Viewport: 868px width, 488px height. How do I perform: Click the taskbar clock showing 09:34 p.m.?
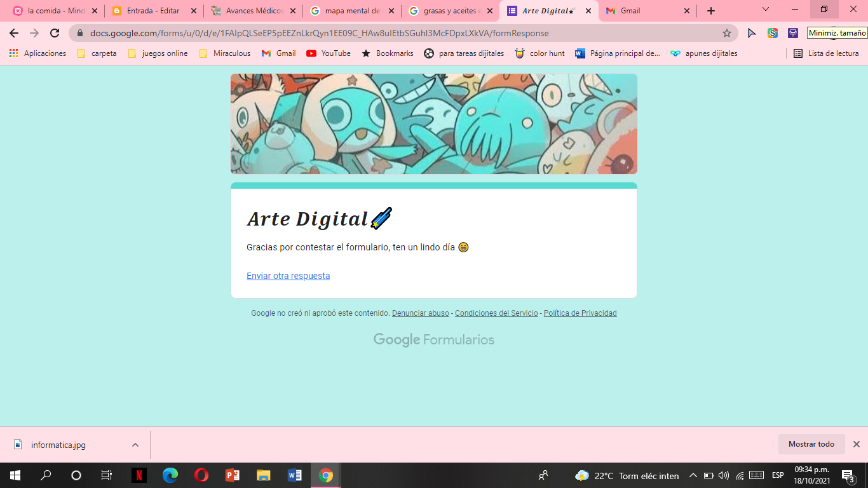pos(812,475)
